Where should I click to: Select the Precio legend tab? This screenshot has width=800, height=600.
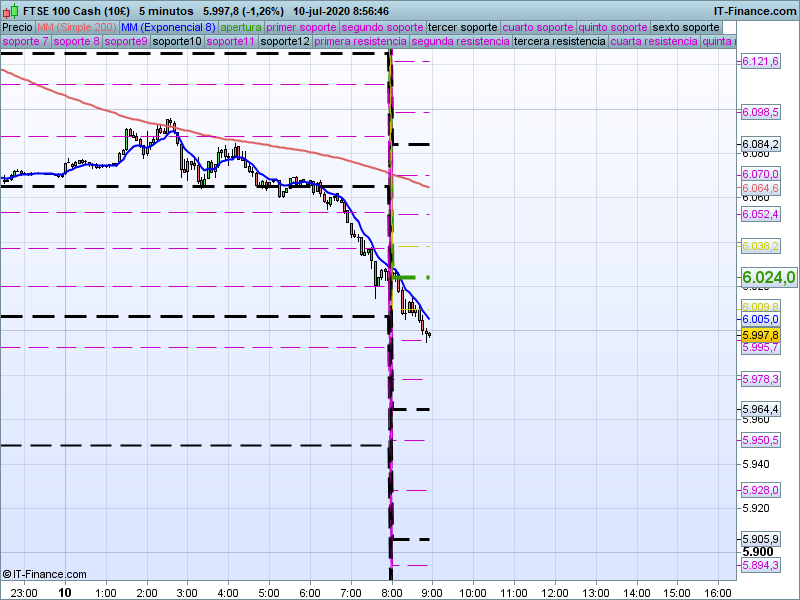click(17, 27)
